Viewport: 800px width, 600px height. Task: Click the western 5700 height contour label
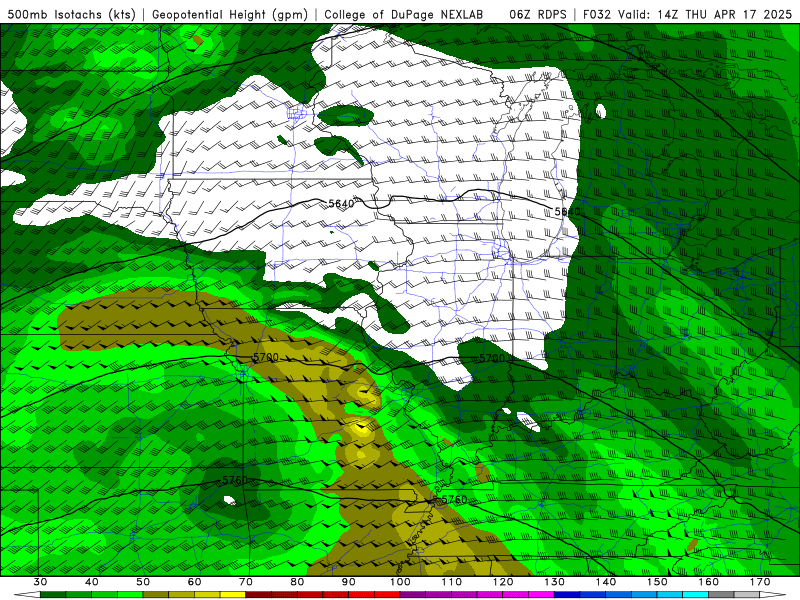(x=266, y=357)
